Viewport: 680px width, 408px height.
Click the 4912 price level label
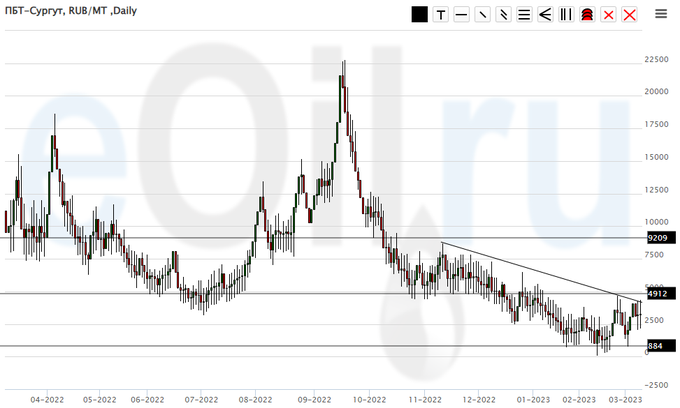657,294
